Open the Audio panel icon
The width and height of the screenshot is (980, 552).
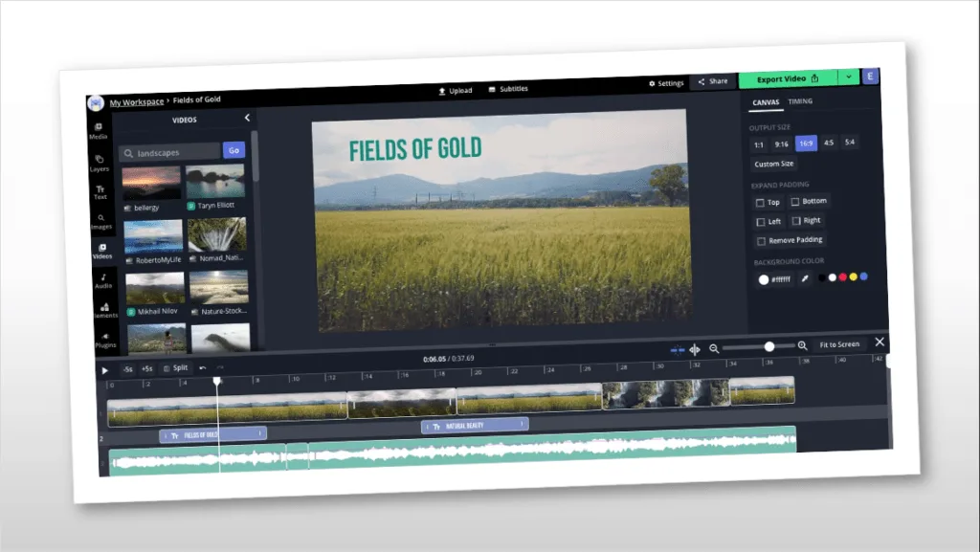[102, 280]
